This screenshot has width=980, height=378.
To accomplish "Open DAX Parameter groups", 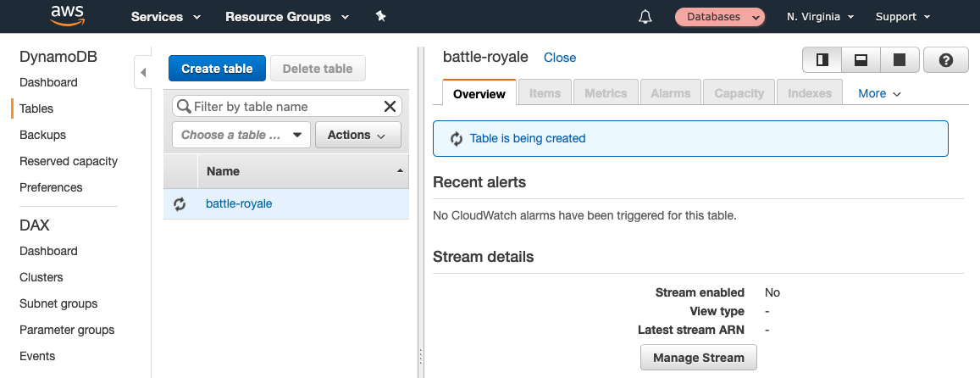I will pyautogui.click(x=67, y=330).
